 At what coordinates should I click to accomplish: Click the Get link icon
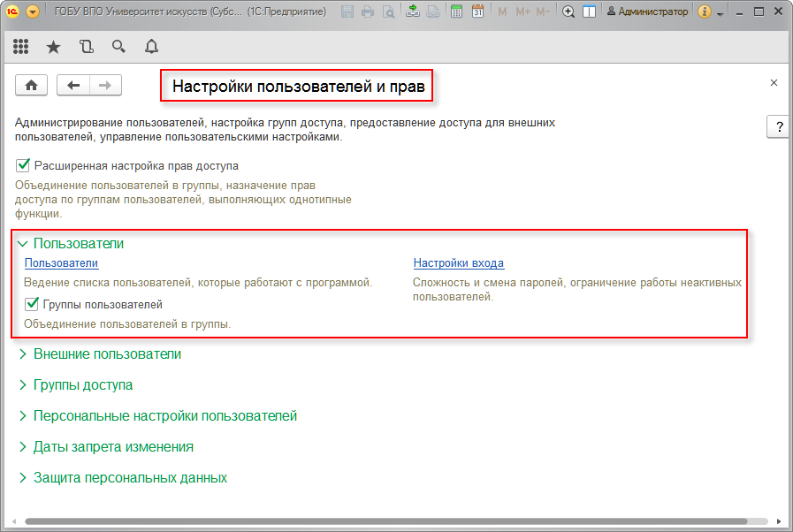tap(413, 11)
